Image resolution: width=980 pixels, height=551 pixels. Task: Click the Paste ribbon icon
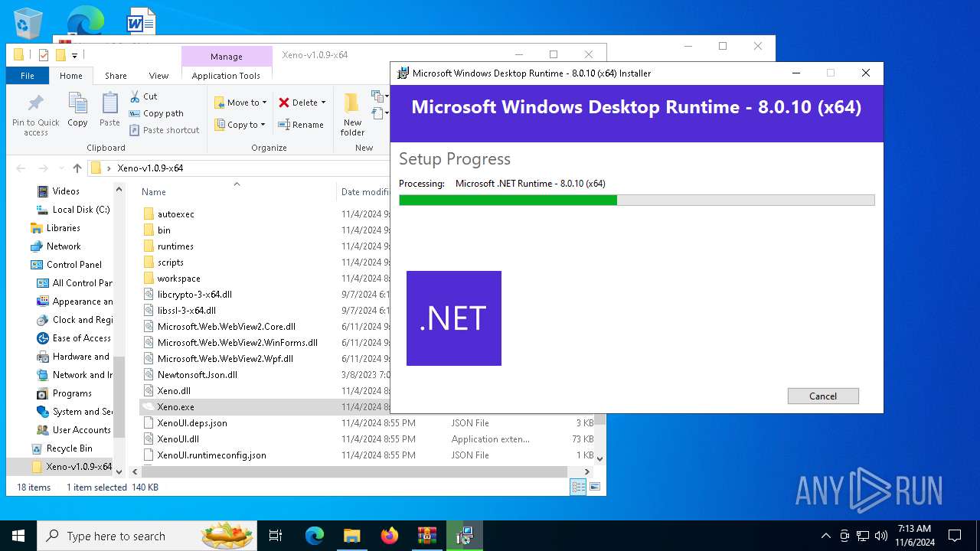pos(109,109)
